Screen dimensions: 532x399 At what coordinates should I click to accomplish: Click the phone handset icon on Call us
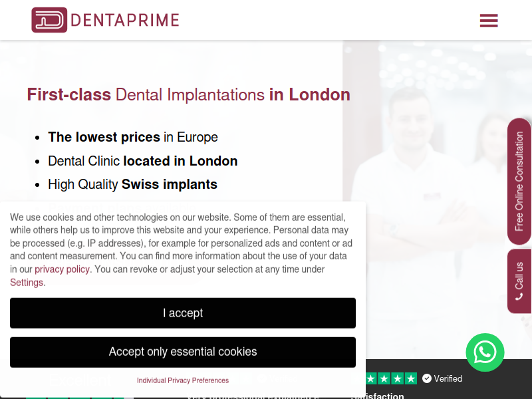pos(519,297)
